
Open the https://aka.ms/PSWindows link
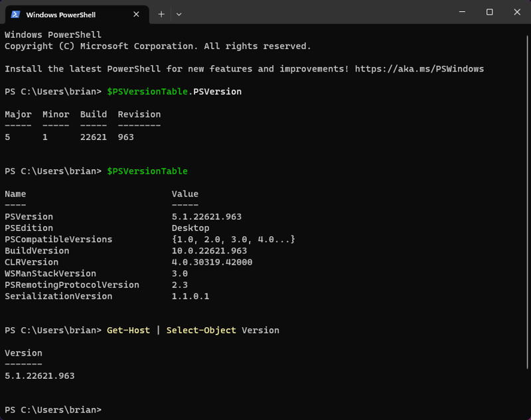click(x=419, y=69)
